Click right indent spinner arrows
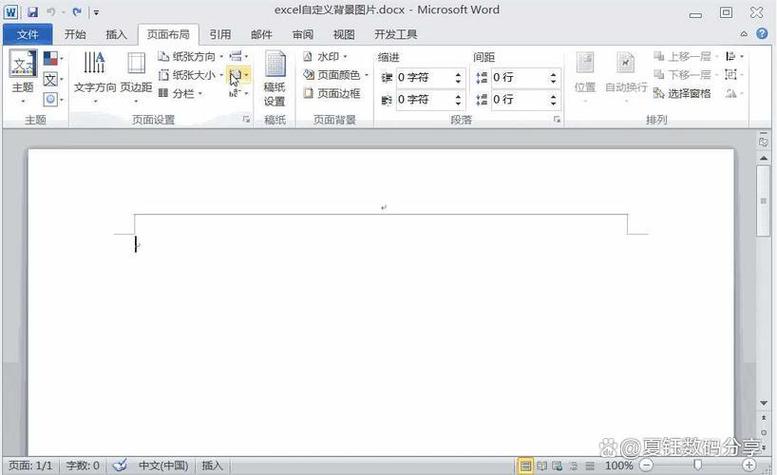Viewport: 777px width, 475px height. tap(458, 100)
